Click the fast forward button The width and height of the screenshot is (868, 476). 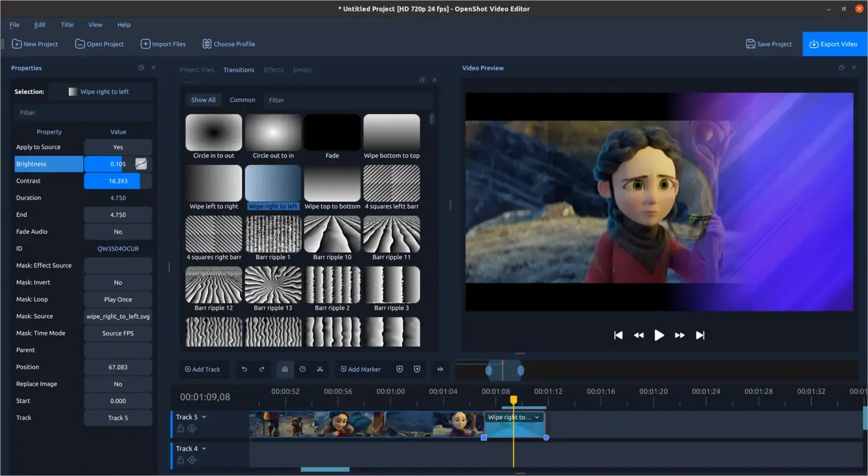coord(680,336)
